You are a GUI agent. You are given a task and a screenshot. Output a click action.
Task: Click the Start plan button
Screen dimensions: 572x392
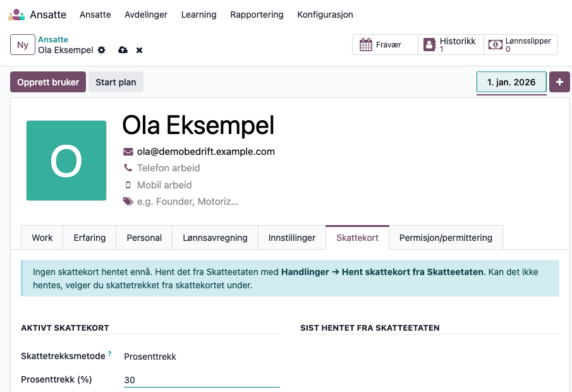tap(116, 82)
